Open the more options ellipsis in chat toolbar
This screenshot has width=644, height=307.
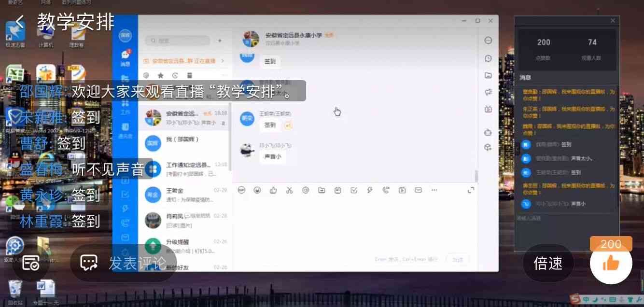[x=434, y=190]
